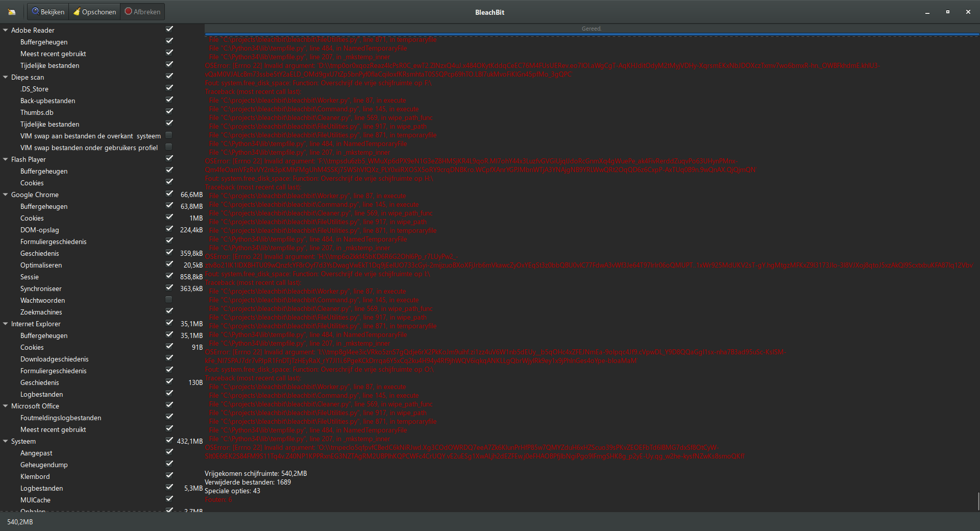
Task: Uncheck the Thumbs.db checkbox under Diepe scan
Action: pyautogui.click(x=169, y=111)
